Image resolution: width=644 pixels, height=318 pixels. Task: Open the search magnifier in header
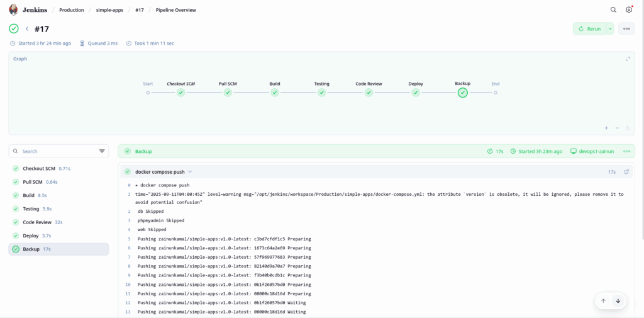[x=613, y=10]
